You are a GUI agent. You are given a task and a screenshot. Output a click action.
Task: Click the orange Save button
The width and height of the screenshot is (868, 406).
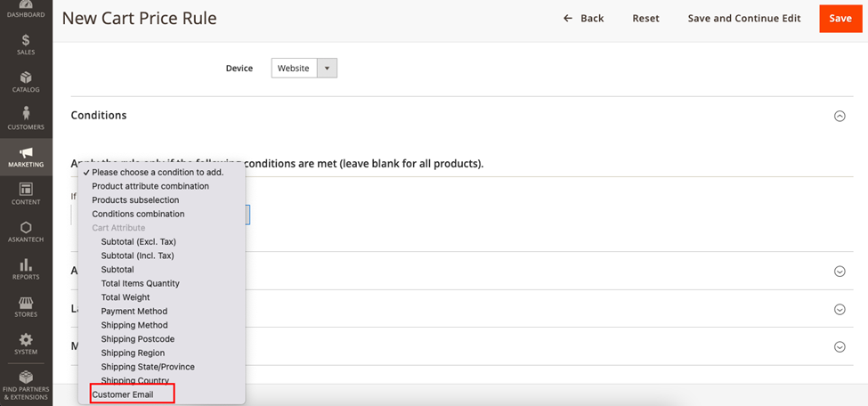point(840,18)
